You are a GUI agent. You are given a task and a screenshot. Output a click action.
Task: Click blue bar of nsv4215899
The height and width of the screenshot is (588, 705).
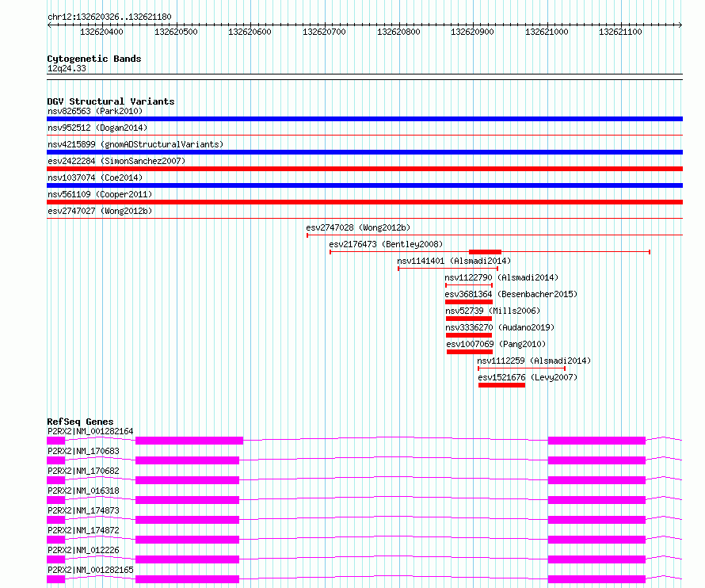pos(364,152)
